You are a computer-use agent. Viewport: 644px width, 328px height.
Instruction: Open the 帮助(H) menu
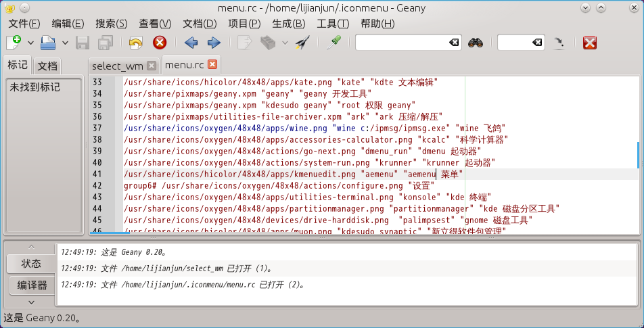(377, 24)
